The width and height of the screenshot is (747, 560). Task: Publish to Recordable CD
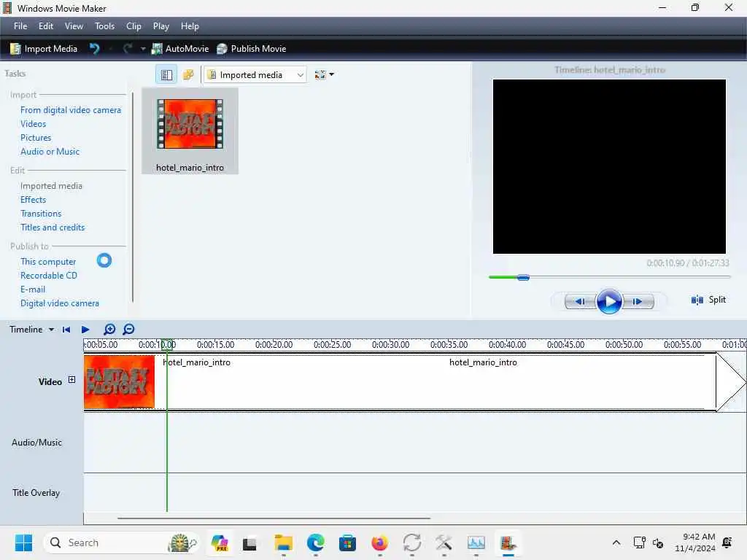click(49, 275)
